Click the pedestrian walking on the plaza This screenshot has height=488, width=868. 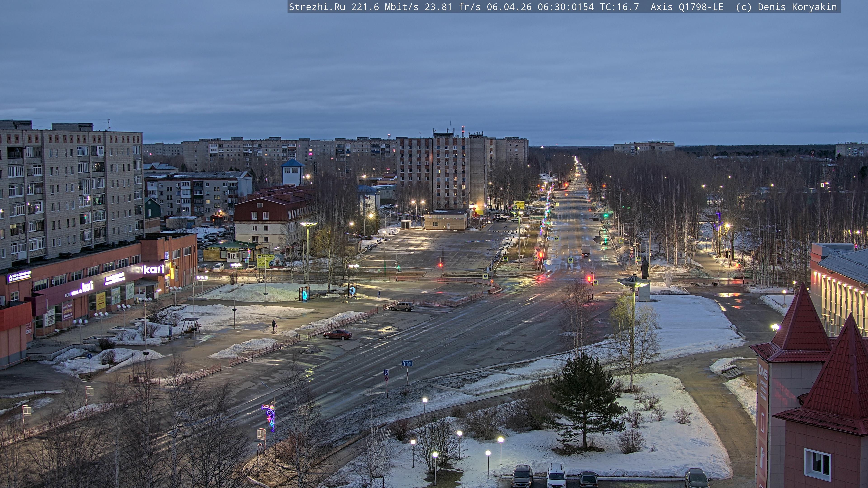(x=274, y=325)
